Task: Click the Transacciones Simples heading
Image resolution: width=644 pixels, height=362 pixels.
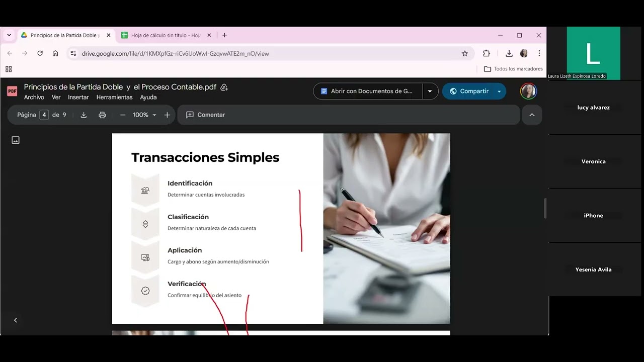Action: pyautogui.click(x=205, y=157)
